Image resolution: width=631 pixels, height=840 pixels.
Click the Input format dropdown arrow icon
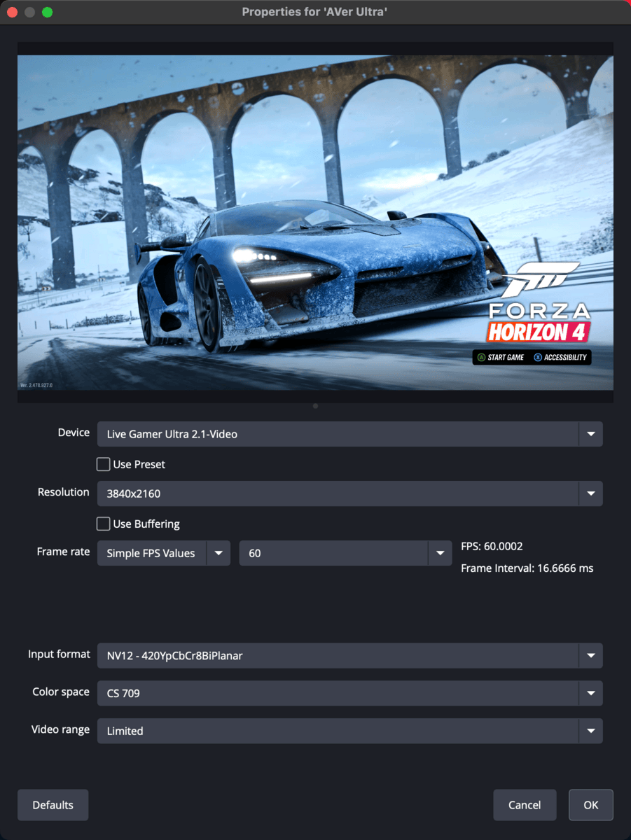point(592,655)
